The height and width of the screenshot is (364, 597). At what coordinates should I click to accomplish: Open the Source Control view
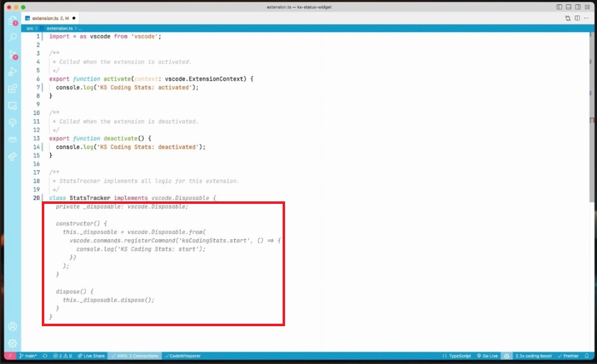[x=13, y=55]
